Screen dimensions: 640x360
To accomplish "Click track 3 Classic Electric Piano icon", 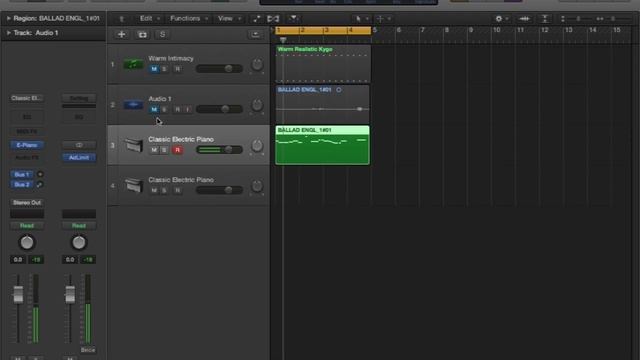I will coord(133,145).
